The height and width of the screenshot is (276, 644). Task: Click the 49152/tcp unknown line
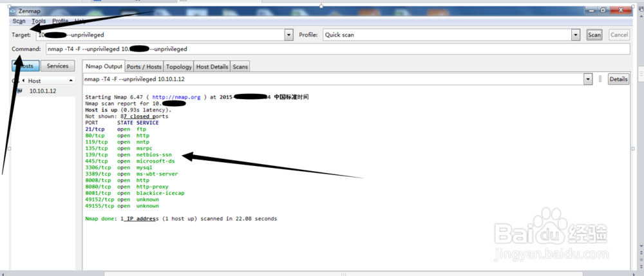coord(122,199)
